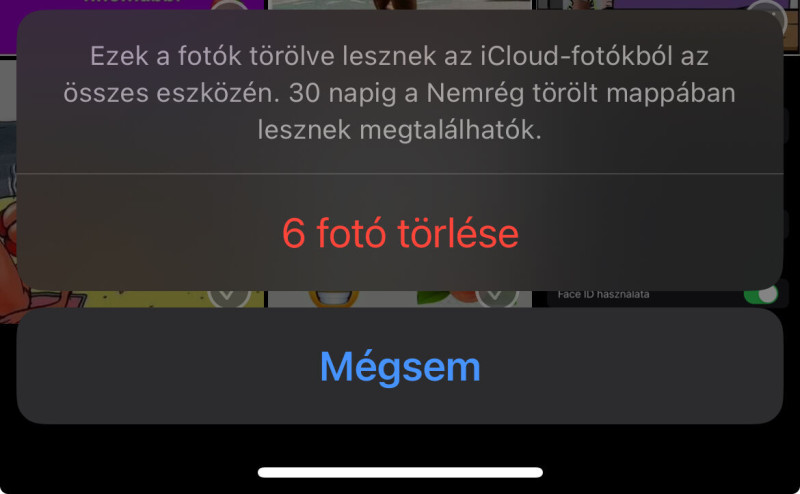Screen dimensions: 800x494
Task: Tap the smiling emoji in the bottom photo
Action: coord(333,298)
